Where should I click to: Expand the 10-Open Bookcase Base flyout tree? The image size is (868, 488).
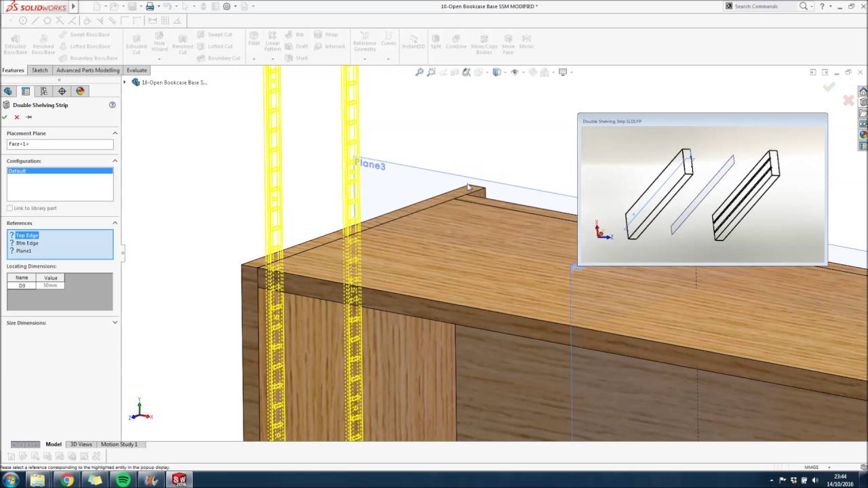click(x=125, y=82)
